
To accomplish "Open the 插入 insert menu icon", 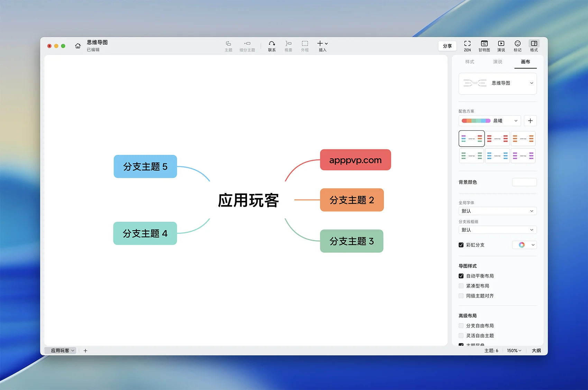I will tap(322, 44).
